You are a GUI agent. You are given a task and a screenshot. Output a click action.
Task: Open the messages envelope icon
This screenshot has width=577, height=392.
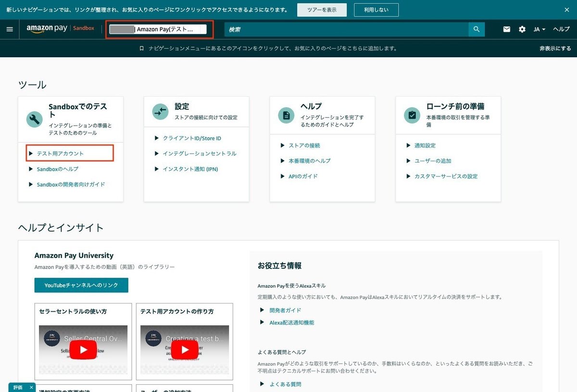[x=507, y=29]
